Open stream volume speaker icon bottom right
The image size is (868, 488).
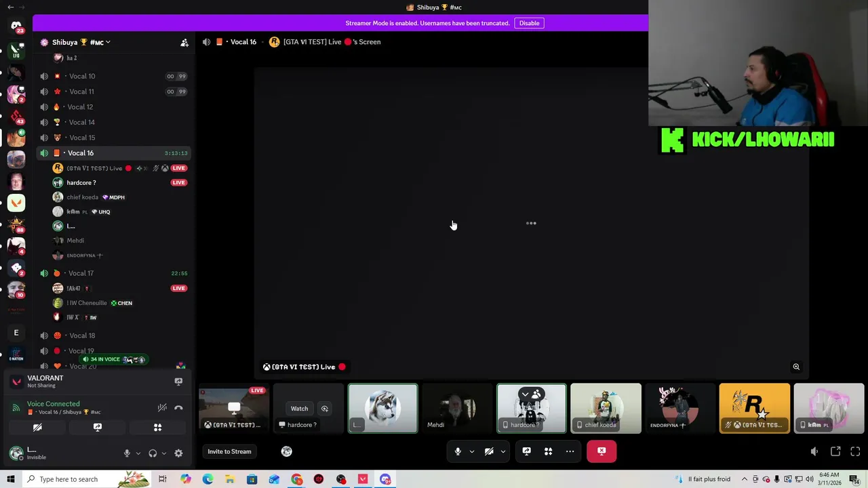(814, 451)
